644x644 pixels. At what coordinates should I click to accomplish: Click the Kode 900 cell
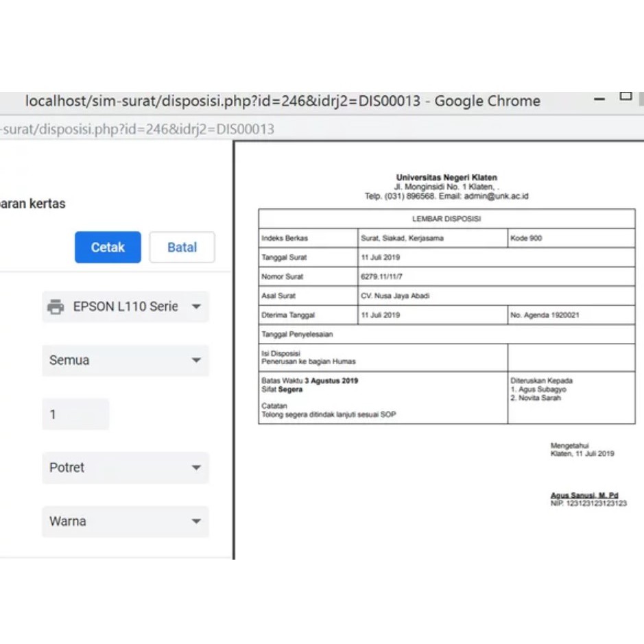571,238
